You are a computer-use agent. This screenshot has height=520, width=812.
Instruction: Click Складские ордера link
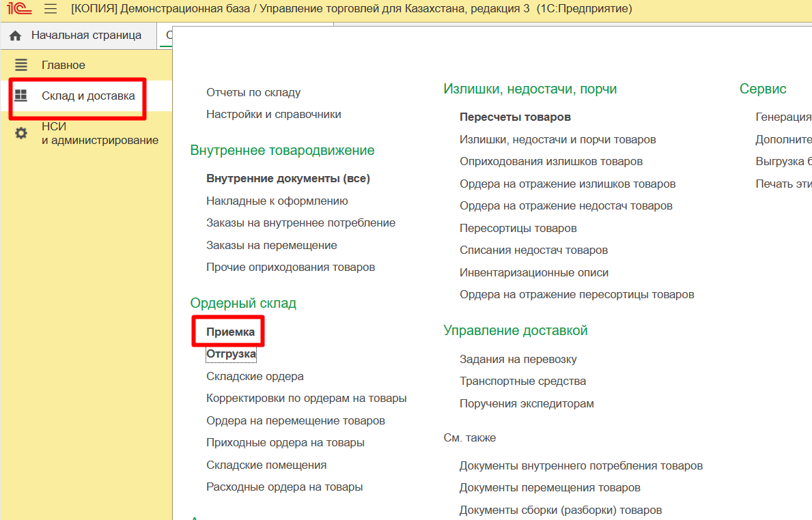pyautogui.click(x=255, y=376)
